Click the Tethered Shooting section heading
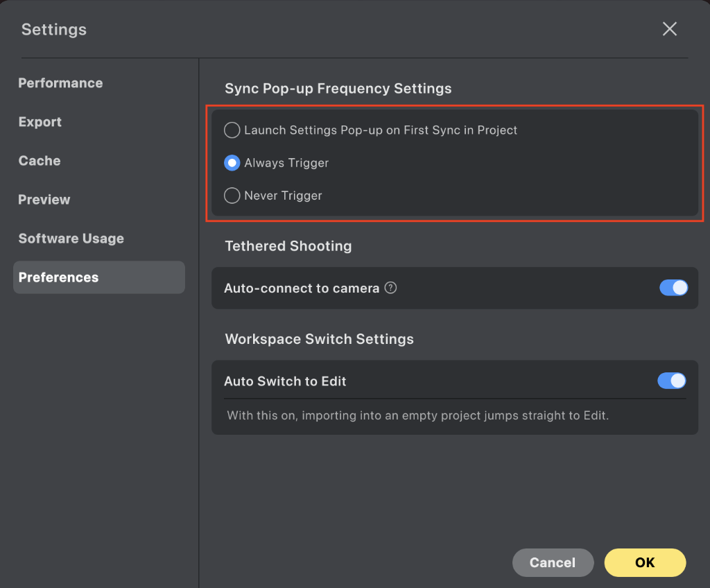Screen dimensions: 710x588 [x=288, y=246]
